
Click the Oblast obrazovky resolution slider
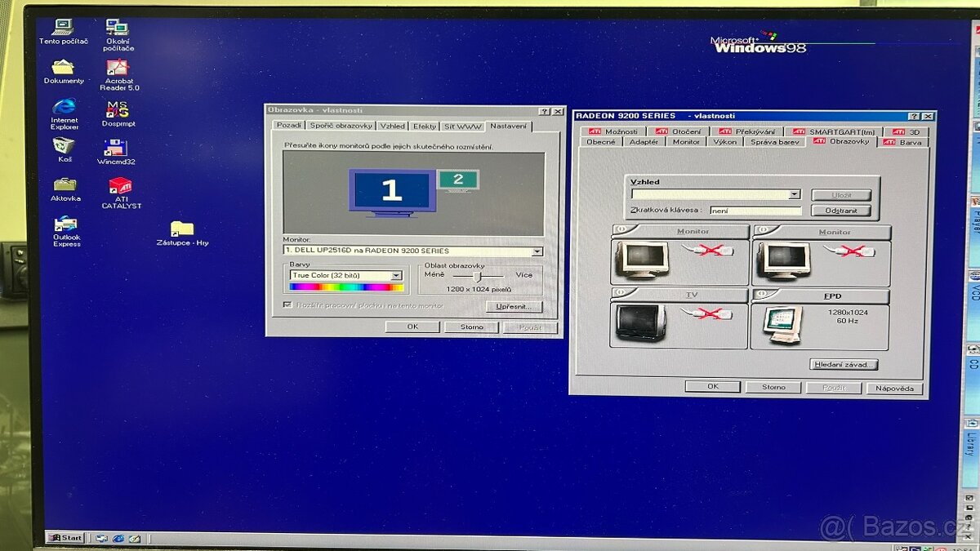click(478, 277)
